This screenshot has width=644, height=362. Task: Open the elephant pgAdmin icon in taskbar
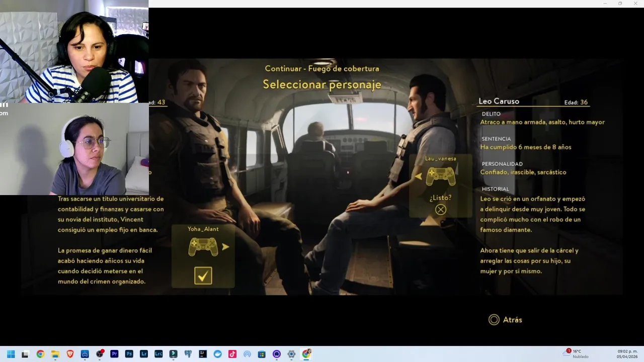point(188,354)
